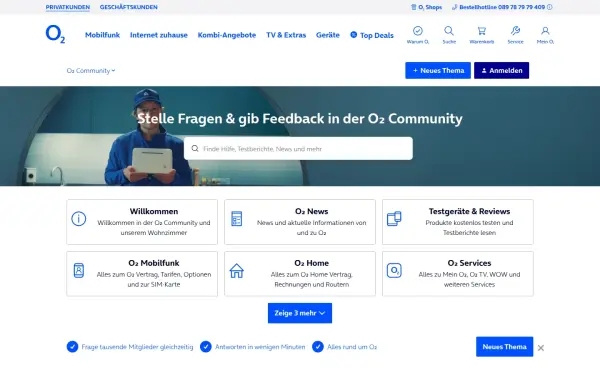Open the O2 News category title
Screen dimensions: 600x375
coord(311,211)
